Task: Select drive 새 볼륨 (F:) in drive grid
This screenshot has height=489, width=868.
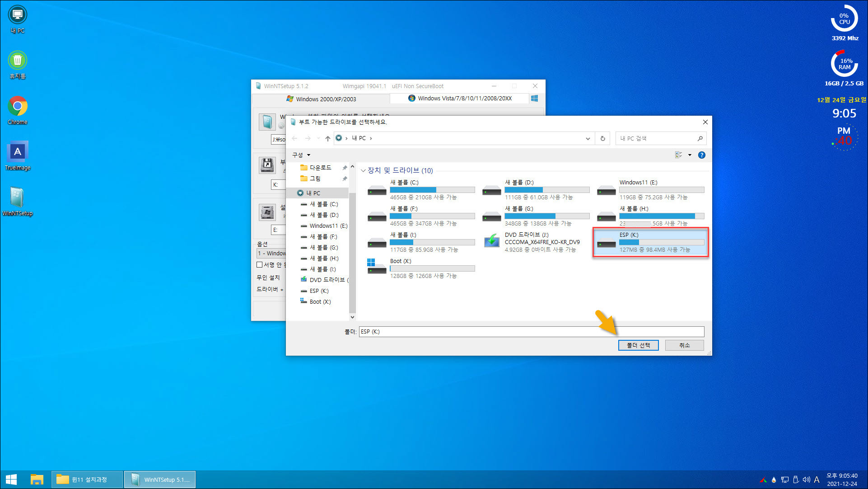Action: coord(421,216)
